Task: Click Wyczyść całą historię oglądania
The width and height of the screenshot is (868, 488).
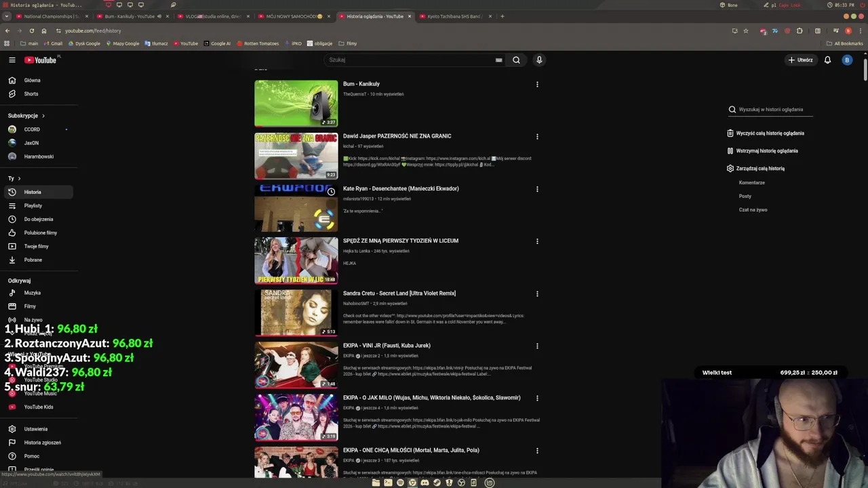Action: (x=765, y=133)
